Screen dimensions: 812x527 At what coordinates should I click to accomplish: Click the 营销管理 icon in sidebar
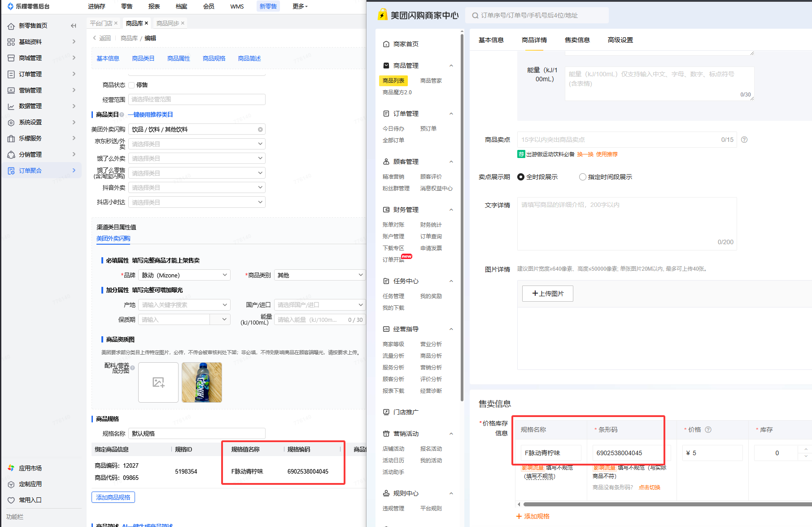click(x=11, y=90)
